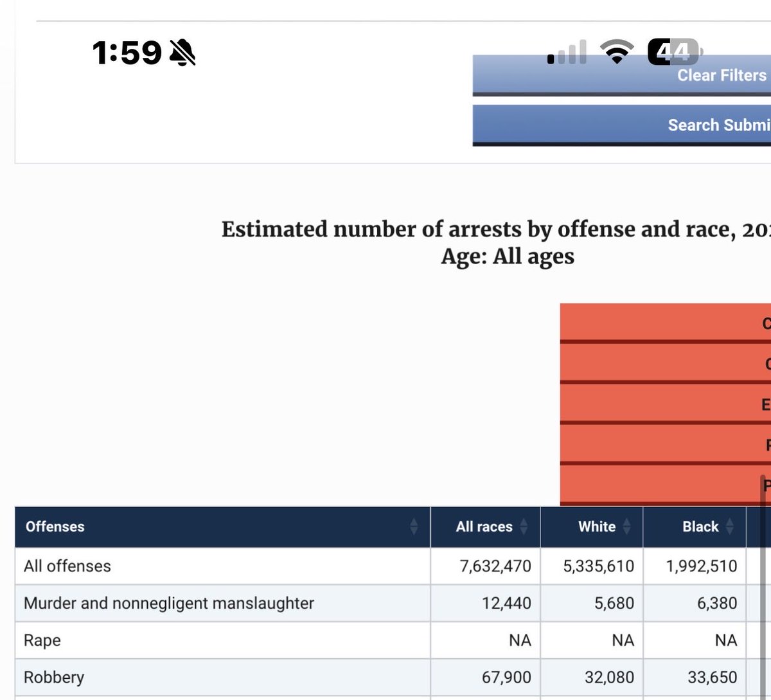Viewport: 771px width, 700px height.
Task: Sort by the Black column arrows
Action: coord(729,527)
